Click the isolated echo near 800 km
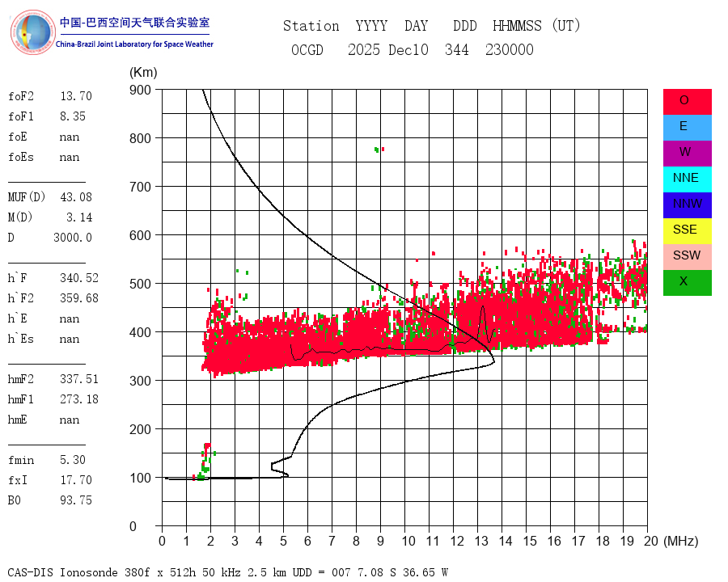Viewport: 728px width, 582px height. 379,150
